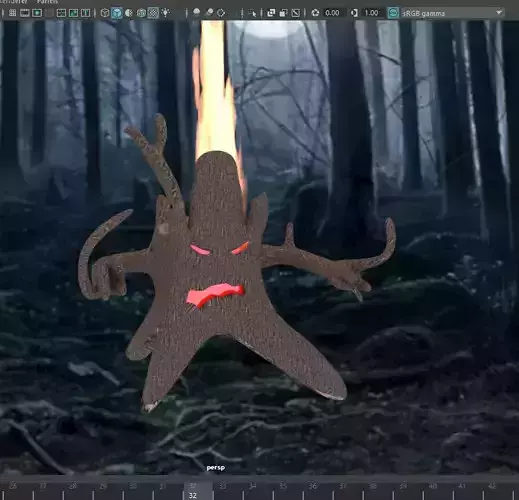Toggle the view transform icon

click(393, 13)
